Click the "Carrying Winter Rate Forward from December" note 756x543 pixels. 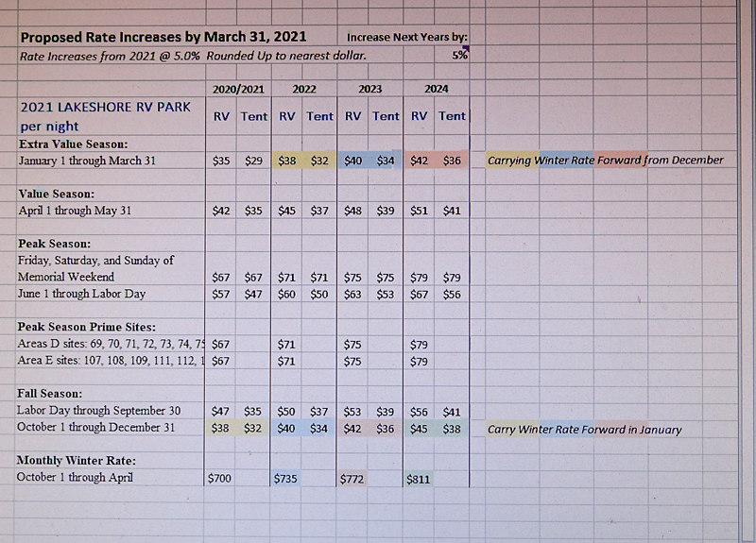tap(605, 161)
